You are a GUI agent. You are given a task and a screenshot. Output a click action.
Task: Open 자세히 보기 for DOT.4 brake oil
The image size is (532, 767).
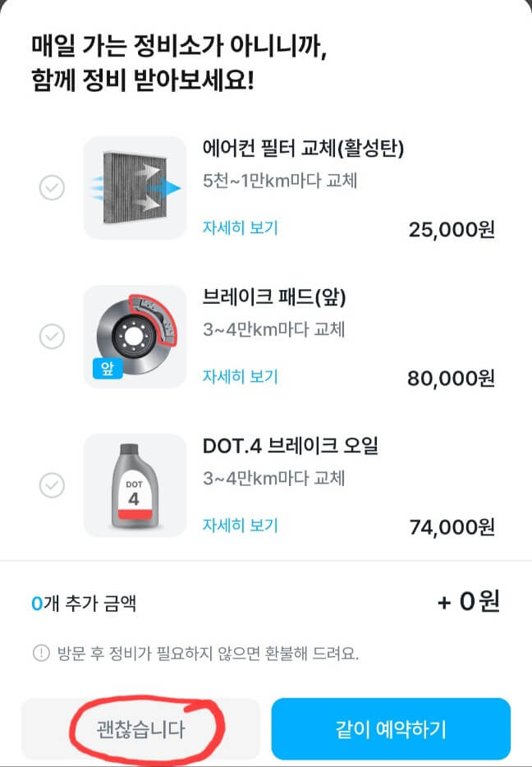(238, 524)
